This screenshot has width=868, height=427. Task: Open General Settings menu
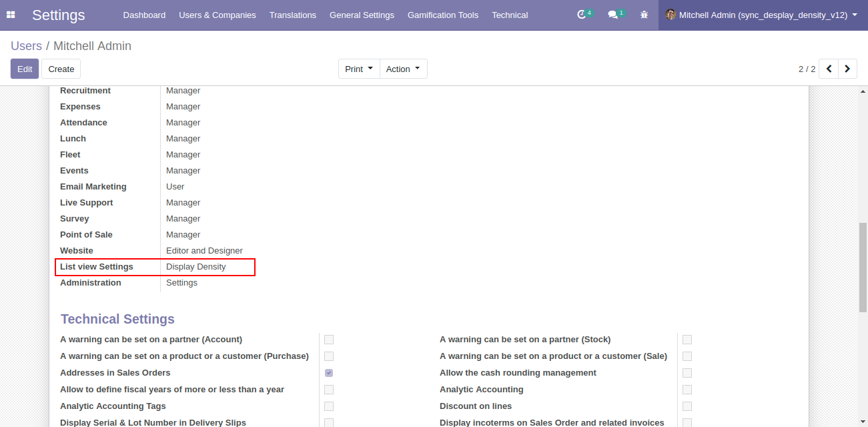point(362,15)
